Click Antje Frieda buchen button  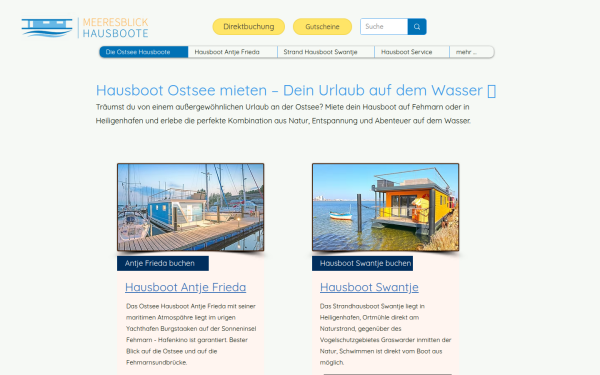pos(163,263)
